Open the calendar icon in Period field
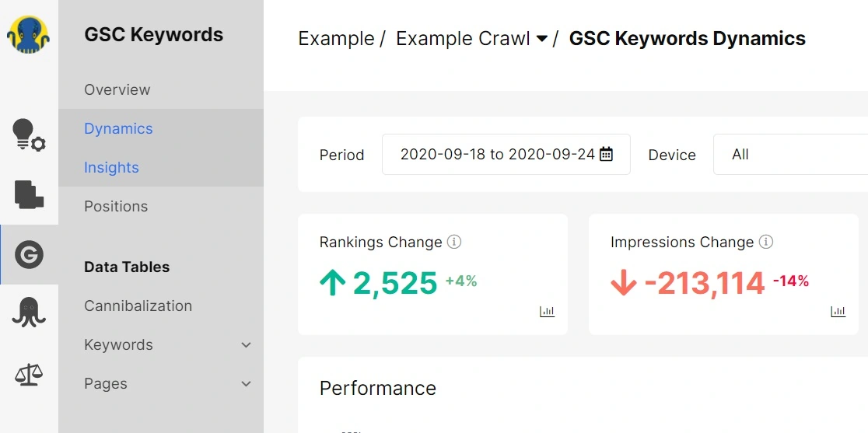 tap(607, 154)
